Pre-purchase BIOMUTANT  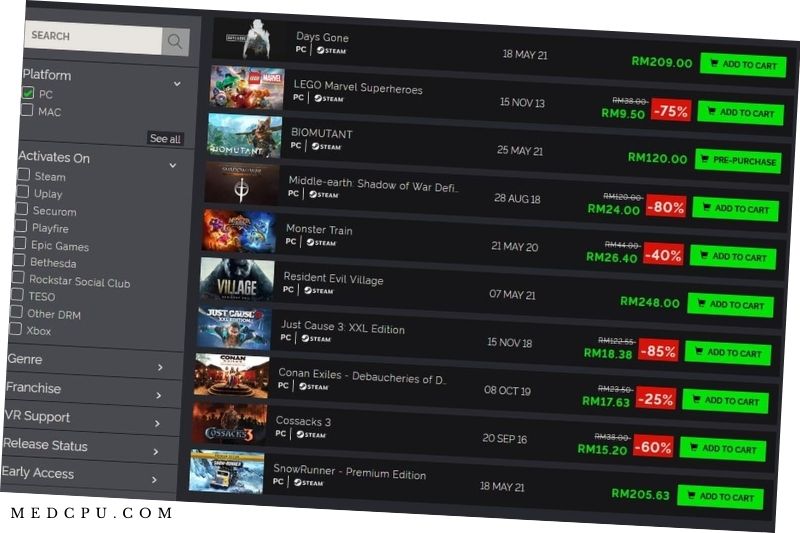(738, 161)
